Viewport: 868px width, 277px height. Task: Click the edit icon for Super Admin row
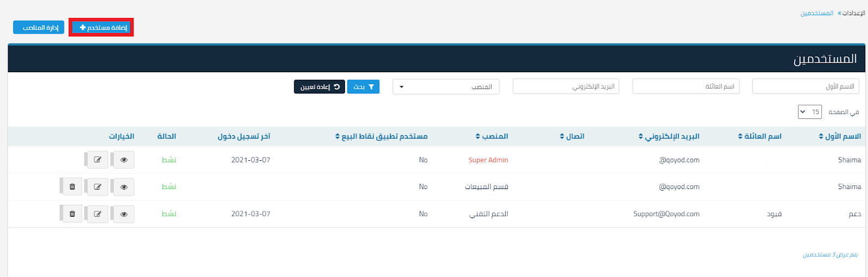click(98, 160)
